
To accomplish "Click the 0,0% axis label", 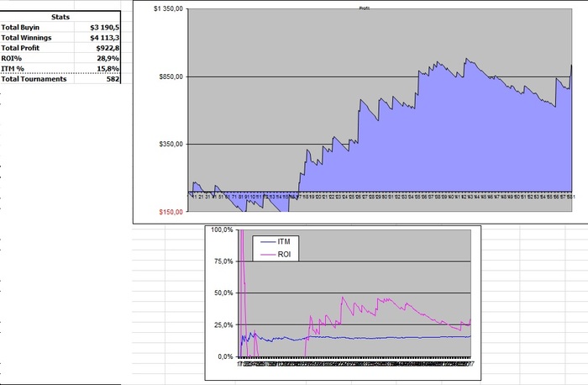I will [225, 357].
